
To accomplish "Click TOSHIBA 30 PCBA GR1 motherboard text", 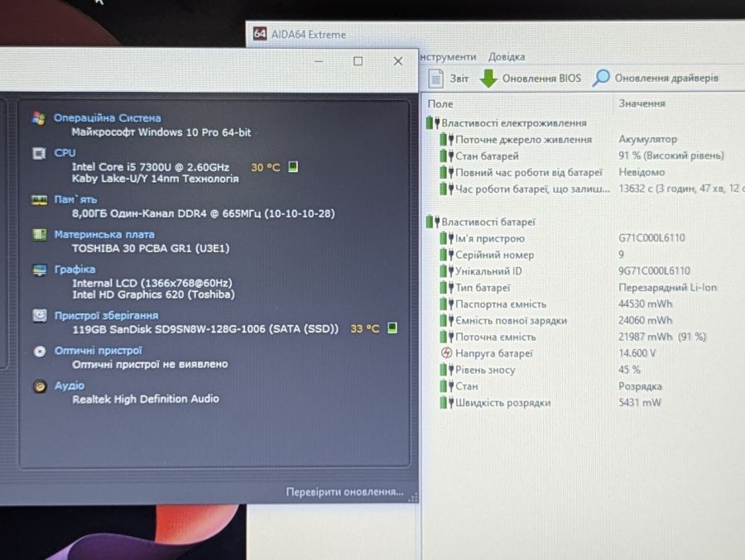I will [151, 248].
